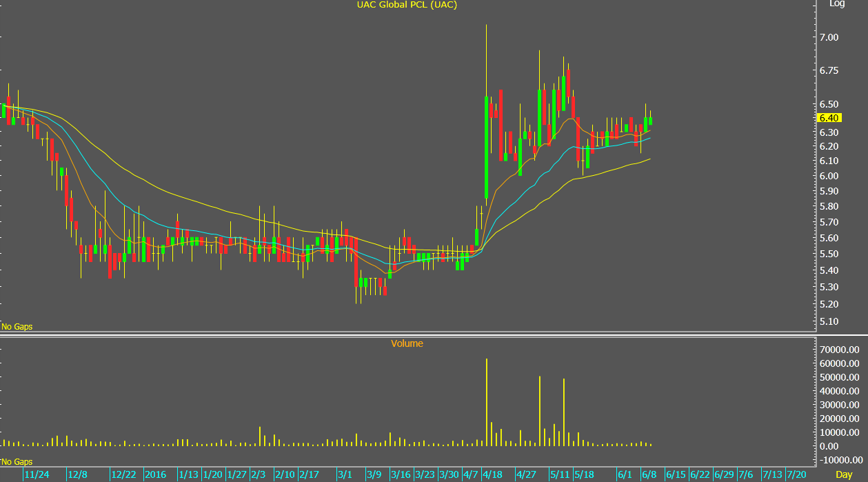Click the 5.50 price axis label
868x482 pixels.
click(829, 254)
